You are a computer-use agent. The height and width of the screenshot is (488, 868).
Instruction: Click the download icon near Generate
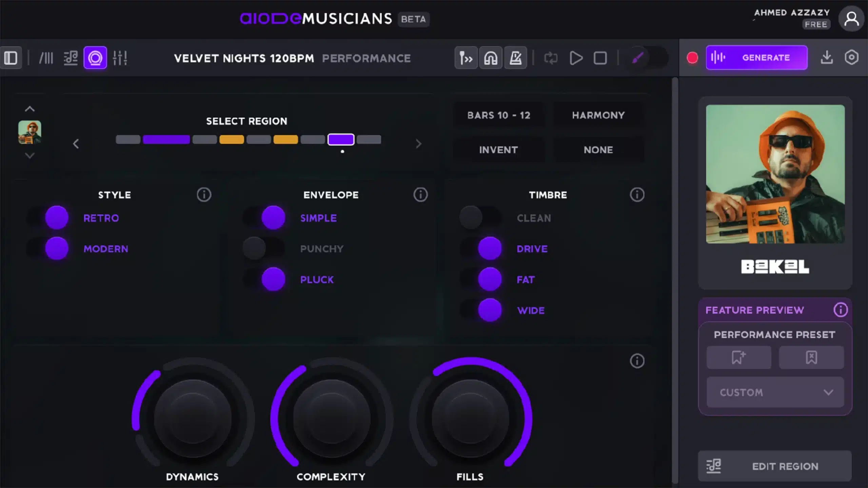point(827,58)
